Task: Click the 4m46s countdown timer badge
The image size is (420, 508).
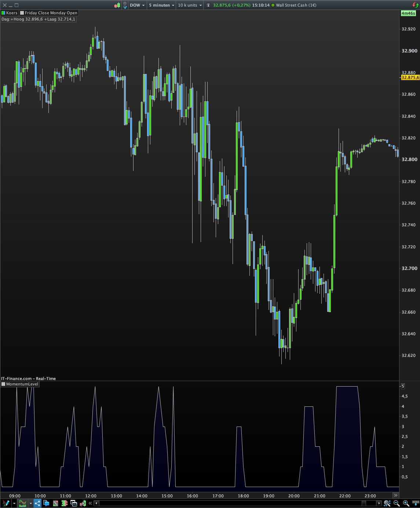Action: (x=408, y=13)
